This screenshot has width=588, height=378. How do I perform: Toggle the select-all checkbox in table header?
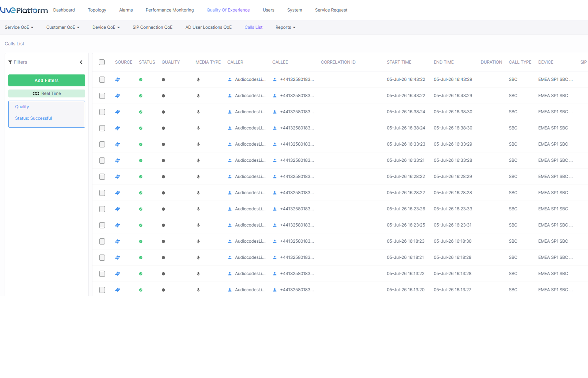pos(102,62)
